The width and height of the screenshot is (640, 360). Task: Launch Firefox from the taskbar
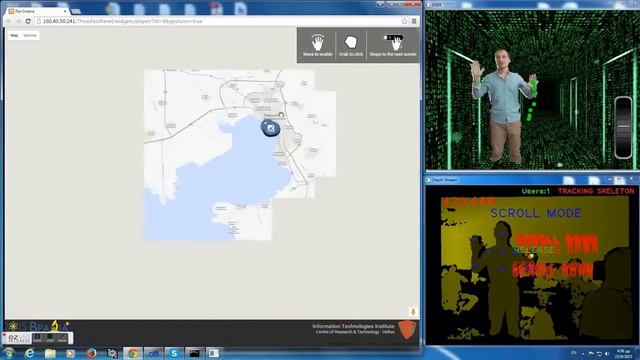point(91,353)
